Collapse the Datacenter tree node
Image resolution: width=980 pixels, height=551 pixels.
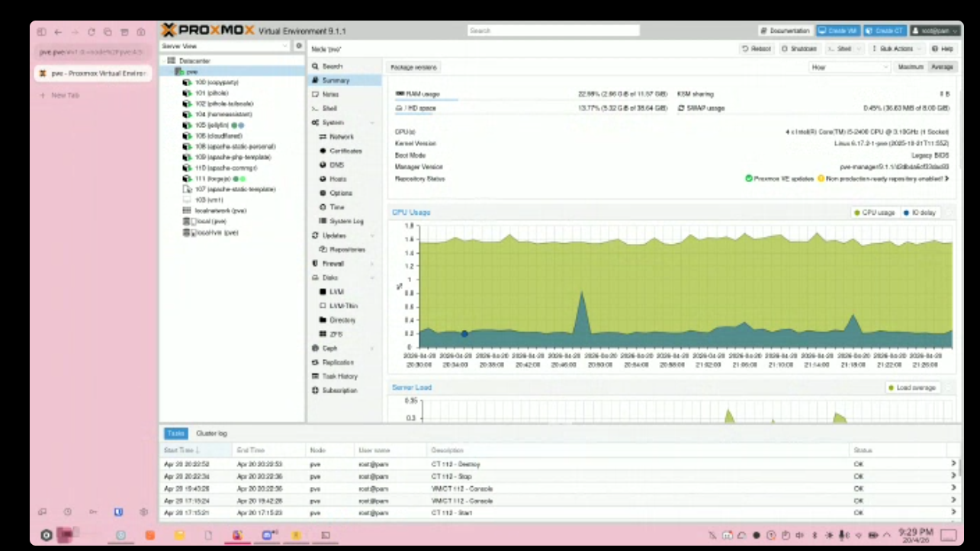tap(163, 60)
